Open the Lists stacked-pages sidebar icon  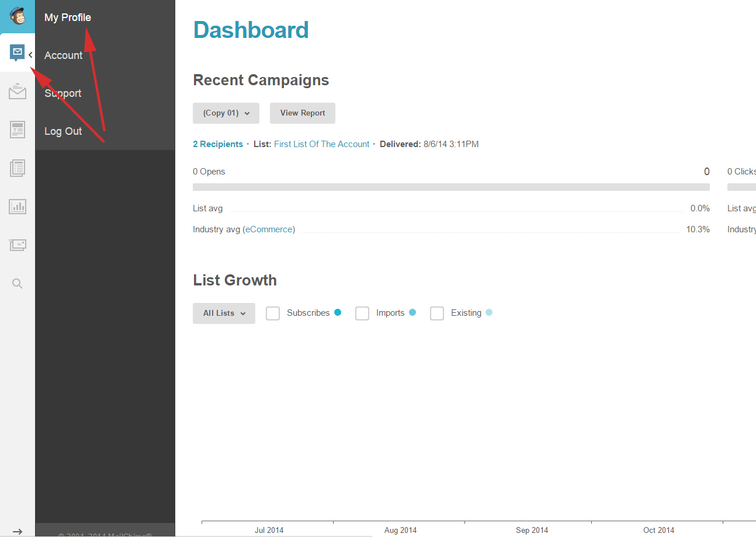[x=18, y=168]
